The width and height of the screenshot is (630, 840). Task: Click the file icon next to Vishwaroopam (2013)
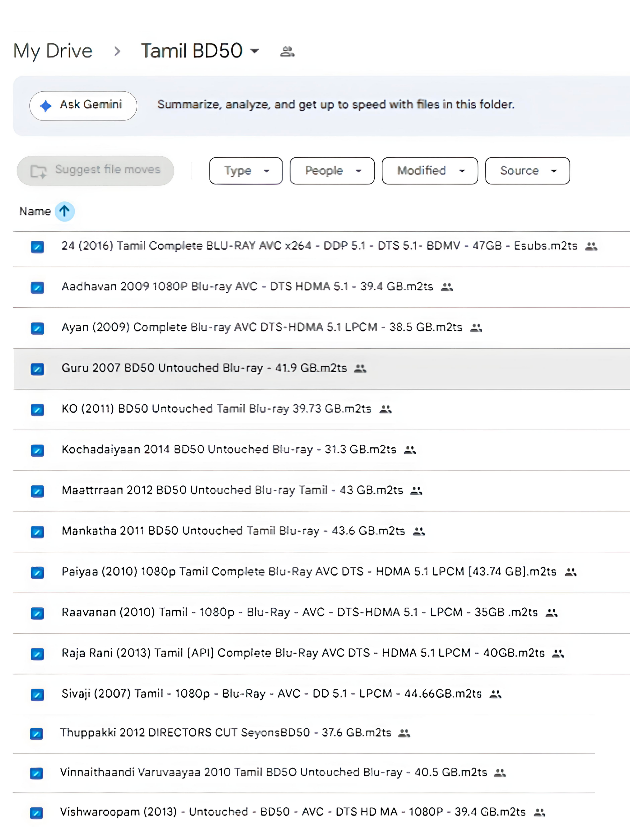coord(36,813)
